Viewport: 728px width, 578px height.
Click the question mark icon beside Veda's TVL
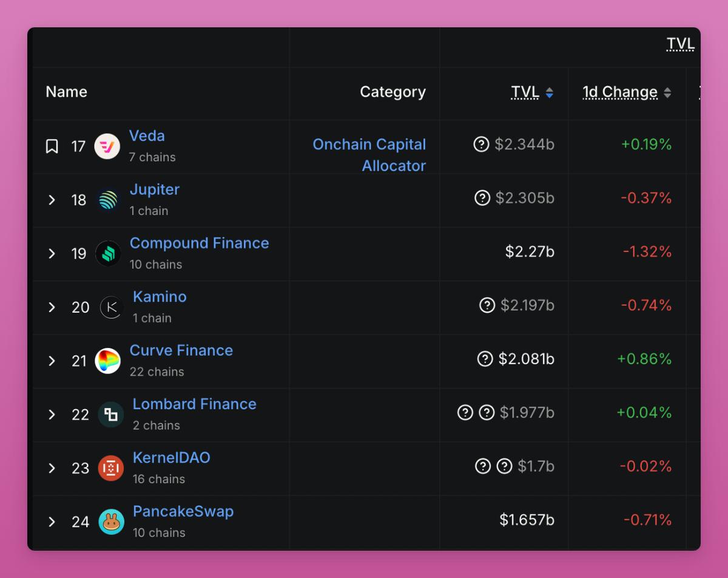click(x=481, y=144)
